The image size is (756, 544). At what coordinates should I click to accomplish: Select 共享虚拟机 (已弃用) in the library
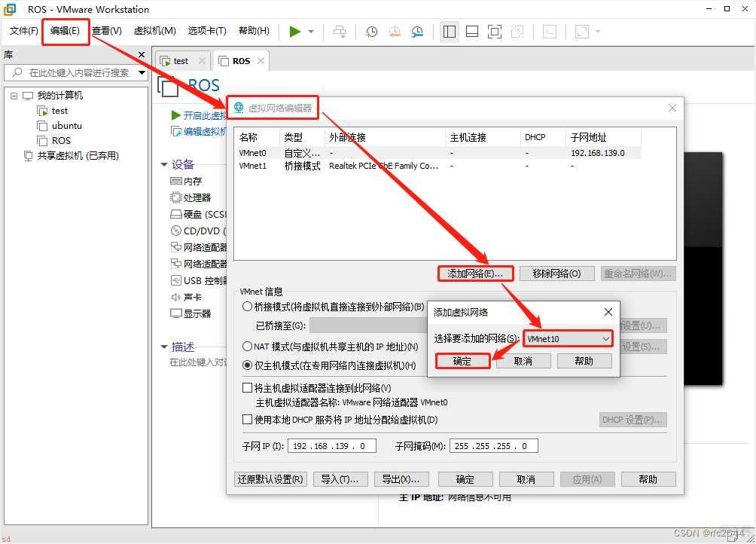click(x=78, y=156)
